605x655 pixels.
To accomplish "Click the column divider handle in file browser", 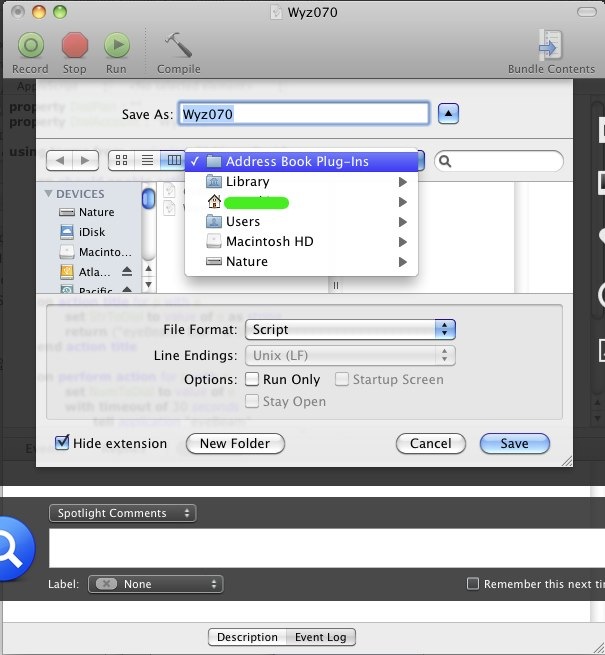I will pyautogui.click(x=336, y=285).
